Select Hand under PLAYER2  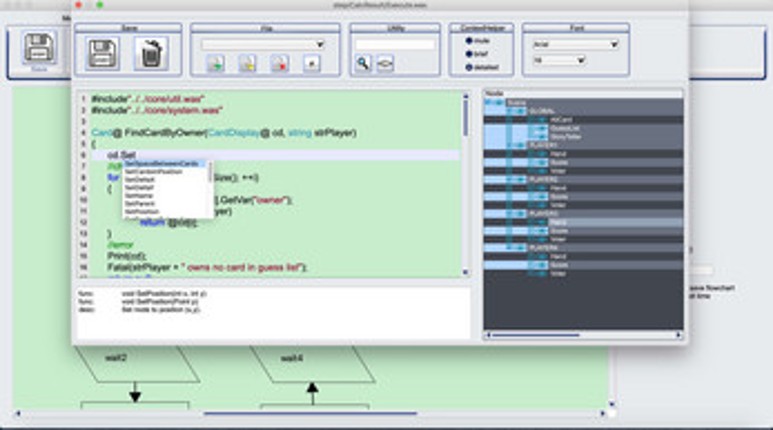pos(558,188)
